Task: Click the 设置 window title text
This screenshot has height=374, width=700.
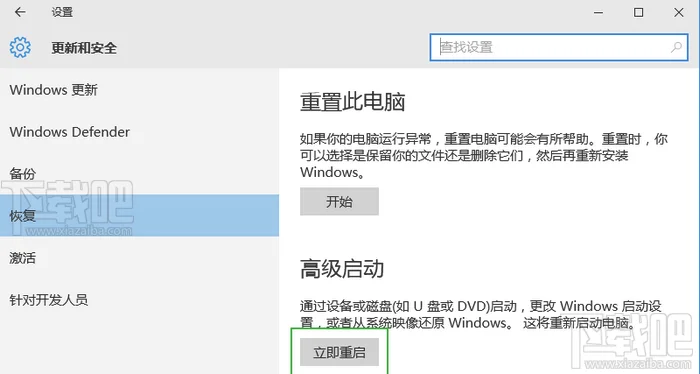Action: (62, 12)
